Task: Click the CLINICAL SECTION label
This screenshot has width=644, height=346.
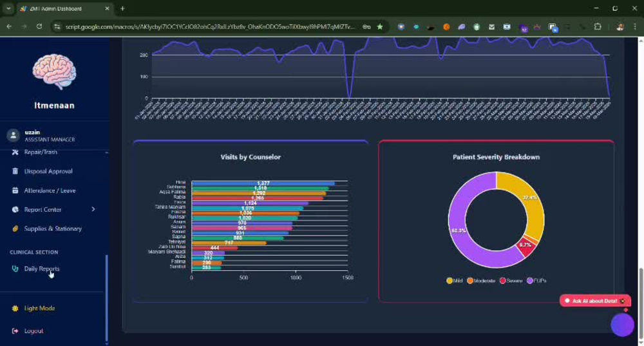Action: point(34,252)
